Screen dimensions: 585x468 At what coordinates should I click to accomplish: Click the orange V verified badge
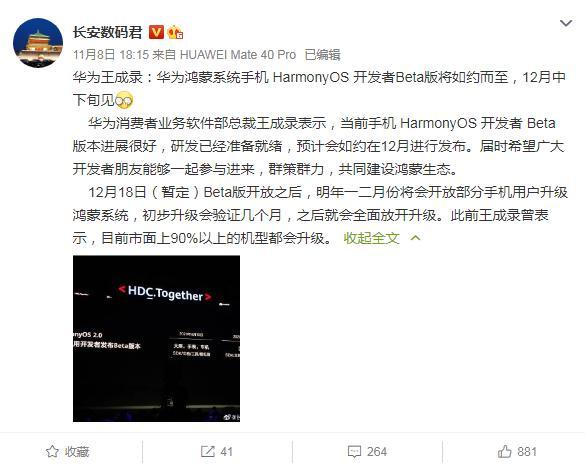click(156, 32)
